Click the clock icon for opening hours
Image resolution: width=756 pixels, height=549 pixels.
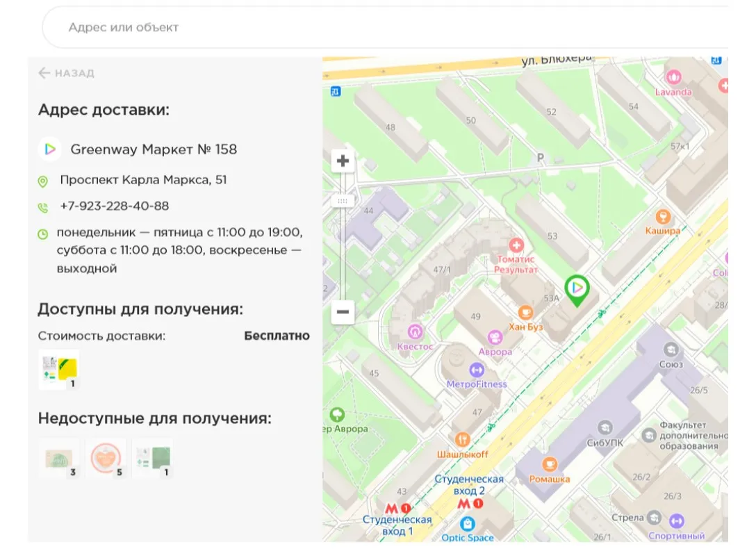click(43, 234)
